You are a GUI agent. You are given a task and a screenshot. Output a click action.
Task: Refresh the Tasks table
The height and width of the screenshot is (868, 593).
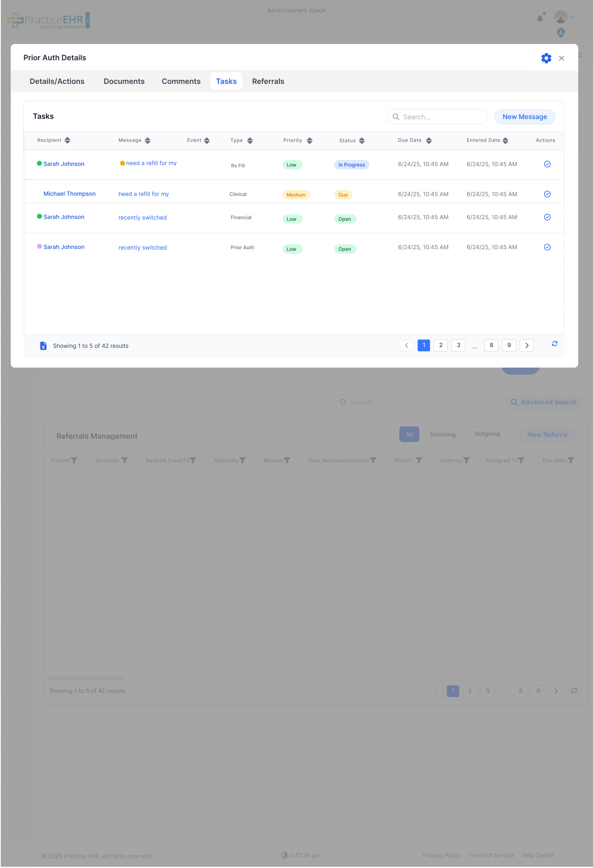pos(555,344)
